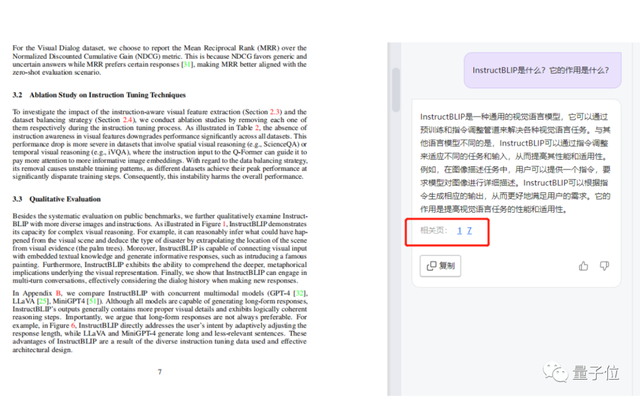Viewport: 640px width, 401px height.
Task: Click heading '3.3 Qualitative Evaluation'
Action: [x=56, y=199]
